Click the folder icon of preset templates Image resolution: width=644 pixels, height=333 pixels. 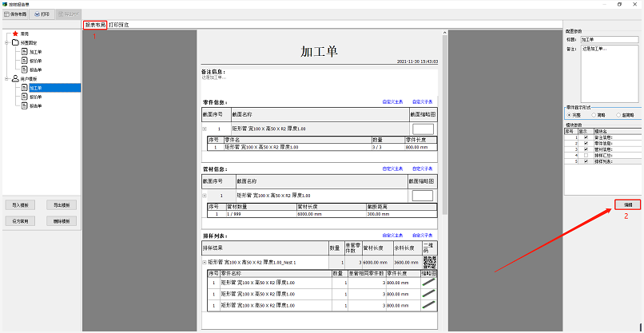15,42
